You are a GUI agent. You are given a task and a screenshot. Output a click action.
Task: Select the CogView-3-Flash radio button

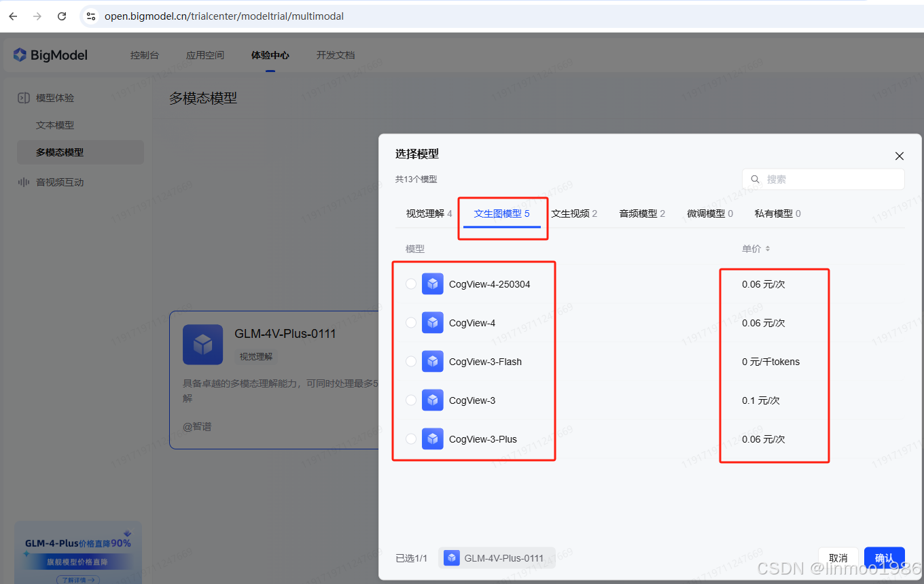[411, 362]
